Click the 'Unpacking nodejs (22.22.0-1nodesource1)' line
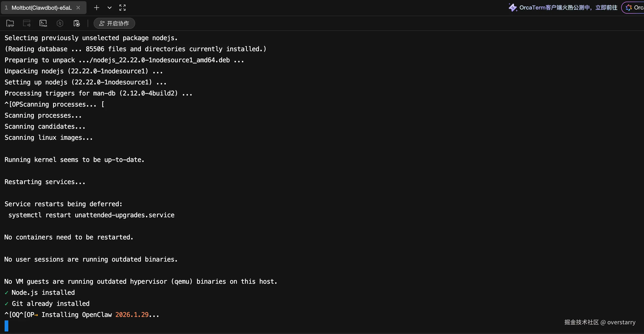Viewport: 644px width, 334px height. (x=84, y=71)
